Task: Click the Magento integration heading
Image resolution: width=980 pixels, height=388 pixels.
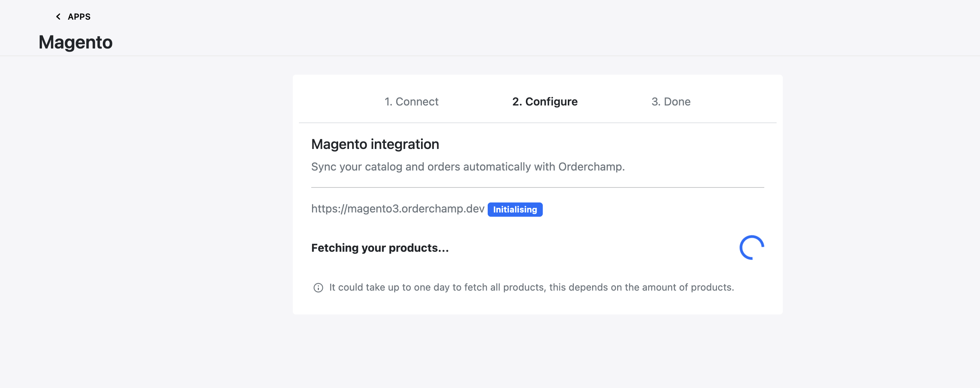Action: [x=375, y=144]
